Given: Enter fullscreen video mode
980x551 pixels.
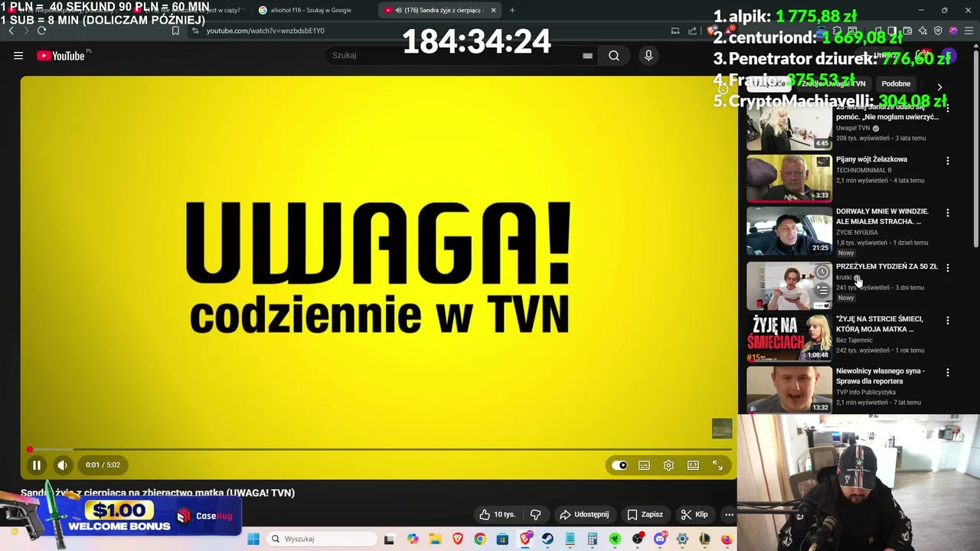Looking at the screenshot, I should (717, 465).
